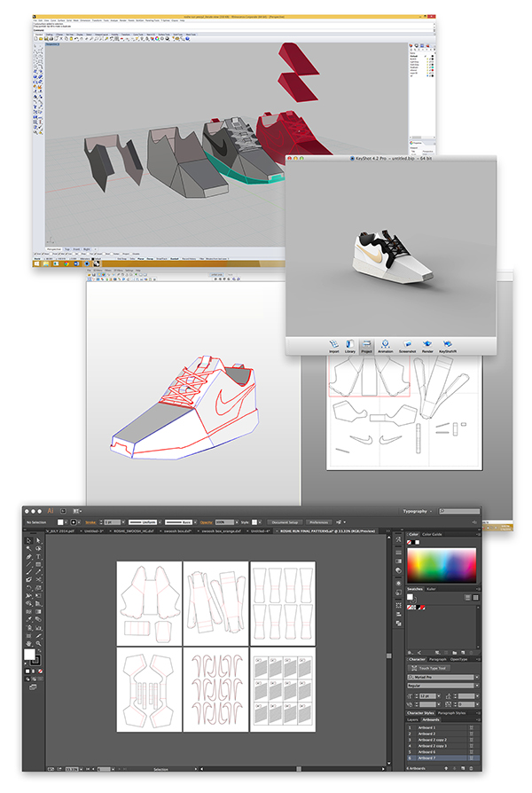Open the Paragraph Styles tab
The width and height of the screenshot is (532, 793).
(450, 712)
